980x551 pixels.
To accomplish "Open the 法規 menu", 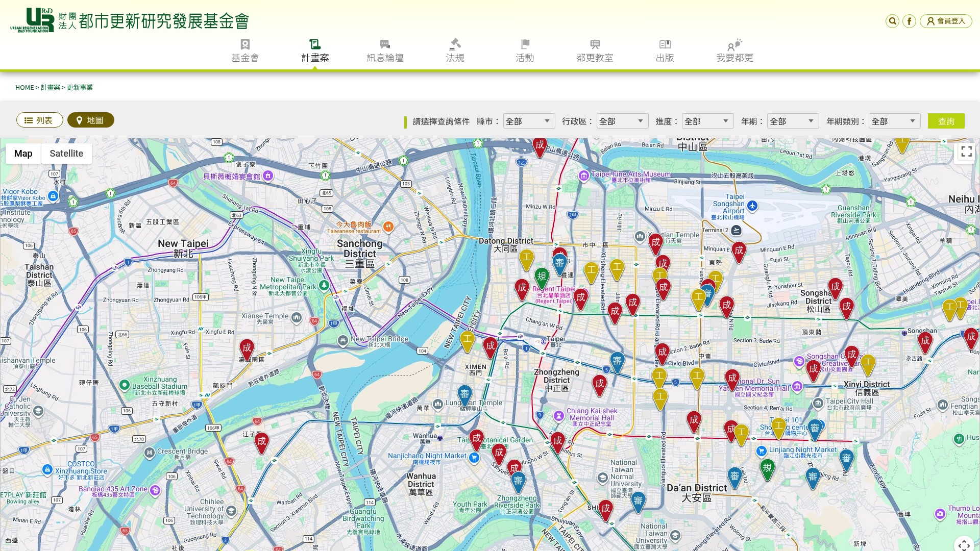I will click(455, 51).
